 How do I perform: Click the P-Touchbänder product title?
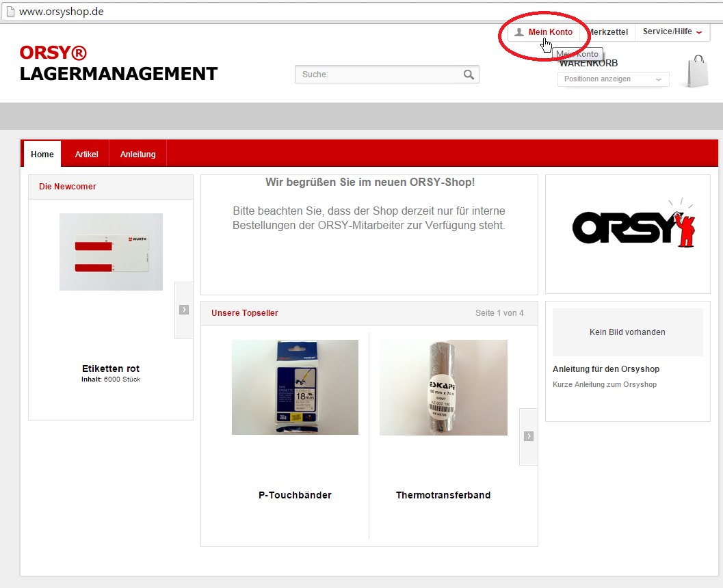(x=295, y=495)
